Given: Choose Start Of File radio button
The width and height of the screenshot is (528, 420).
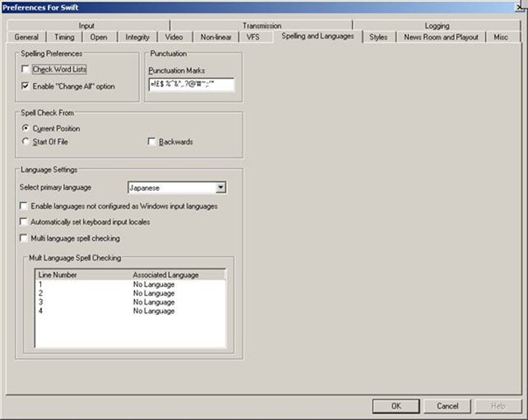Looking at the screenshot, I should click(x=25, y=142).
